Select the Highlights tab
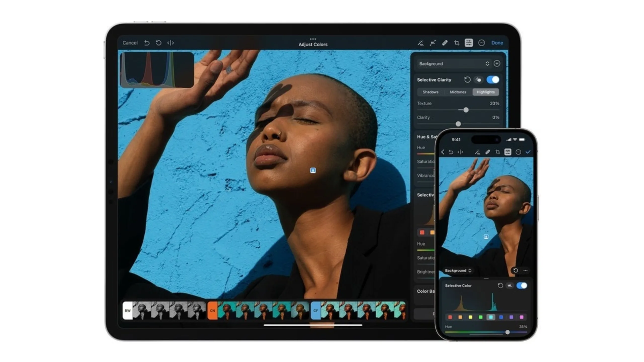Screen dimensions: 644x362 (486, 92)
